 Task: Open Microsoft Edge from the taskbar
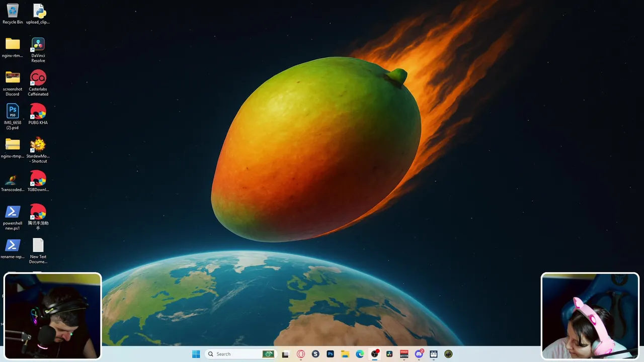click(360, 354)
